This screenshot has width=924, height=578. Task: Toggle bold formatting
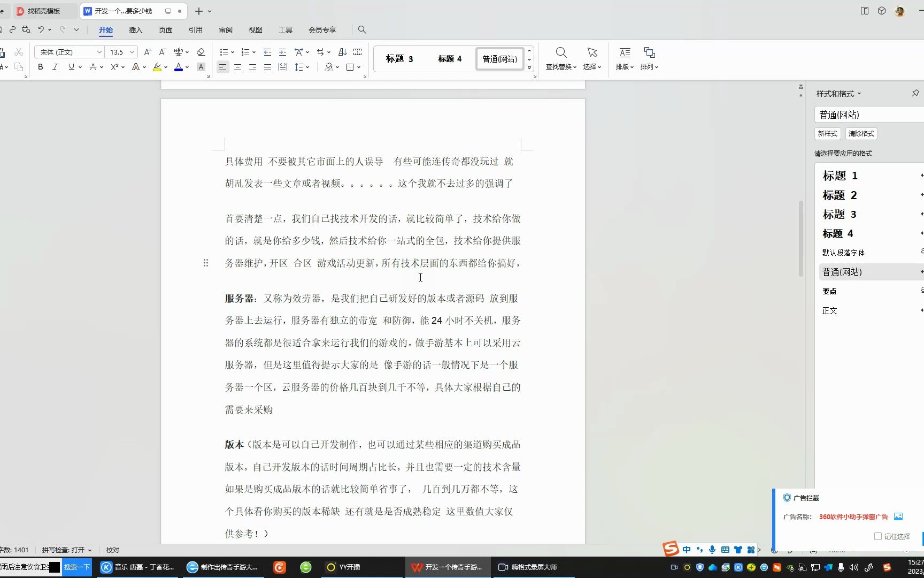(x=41, y=67)
